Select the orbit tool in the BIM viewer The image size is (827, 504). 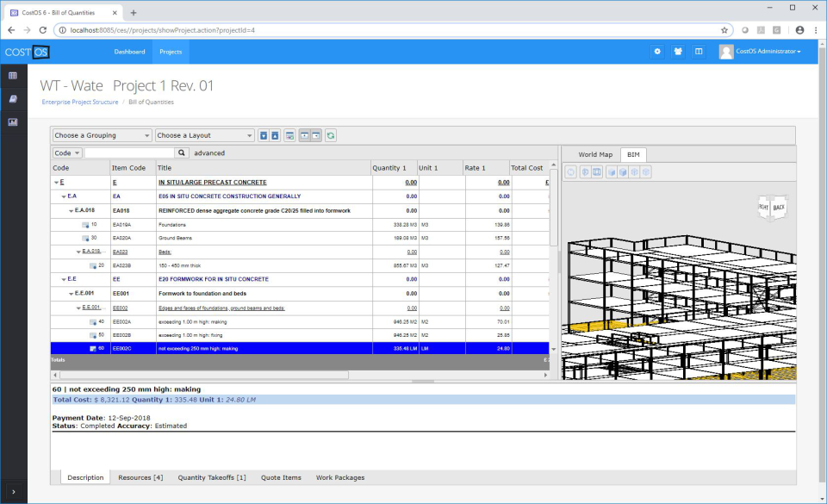[x=570, y=171]
